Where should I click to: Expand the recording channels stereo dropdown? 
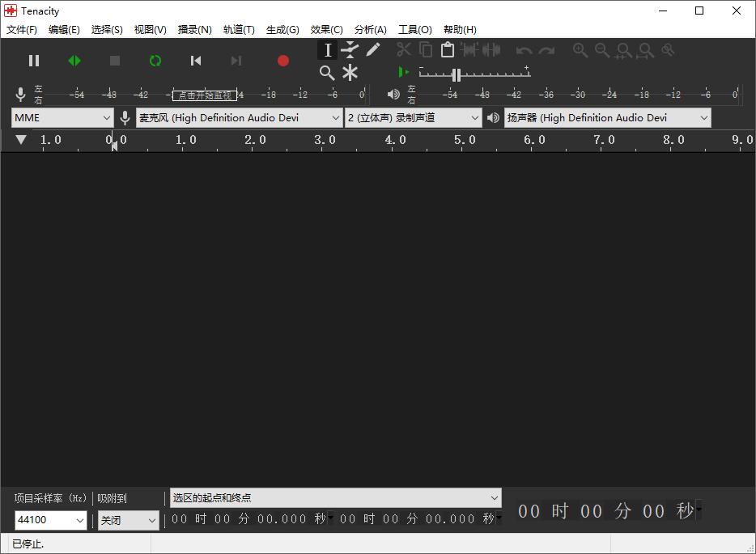[413, 118]
